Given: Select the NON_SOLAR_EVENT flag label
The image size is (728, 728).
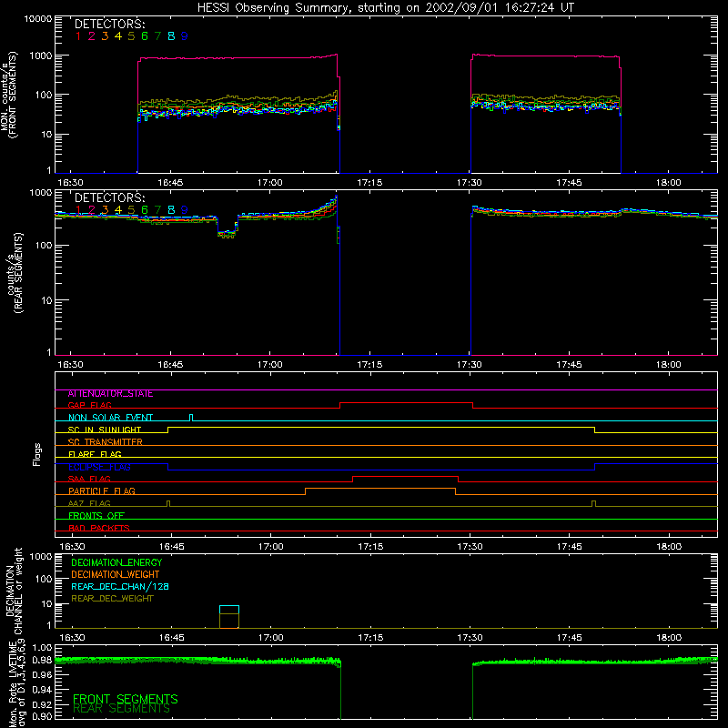Looking at the screenshot, I should [x=110, y=418].
